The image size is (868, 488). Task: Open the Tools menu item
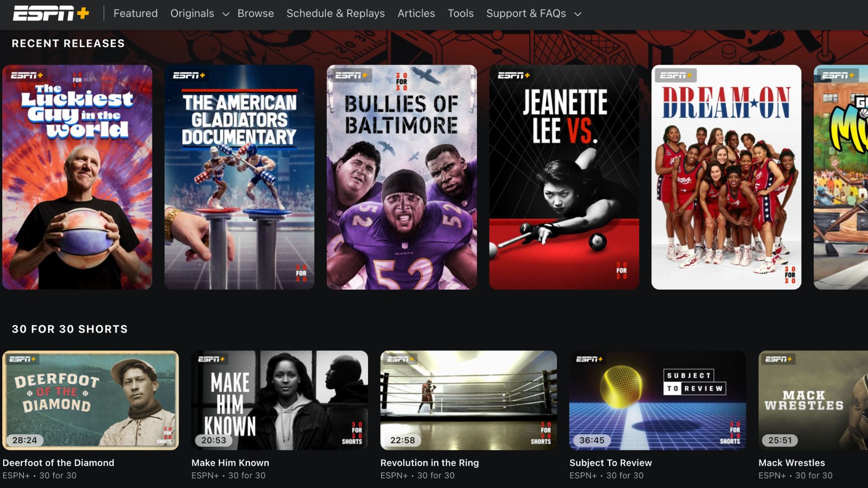tap(460, 14)
